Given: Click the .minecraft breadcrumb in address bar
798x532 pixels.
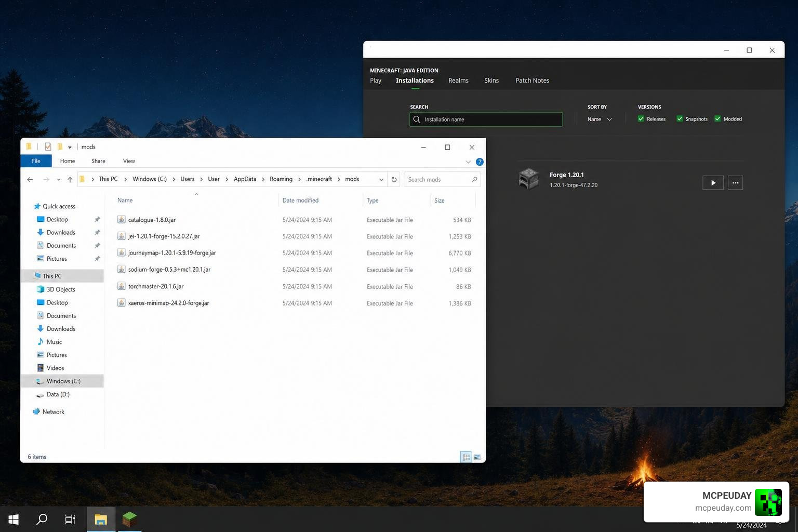Looking at the screenshot, I should click(x=318, y=179).
